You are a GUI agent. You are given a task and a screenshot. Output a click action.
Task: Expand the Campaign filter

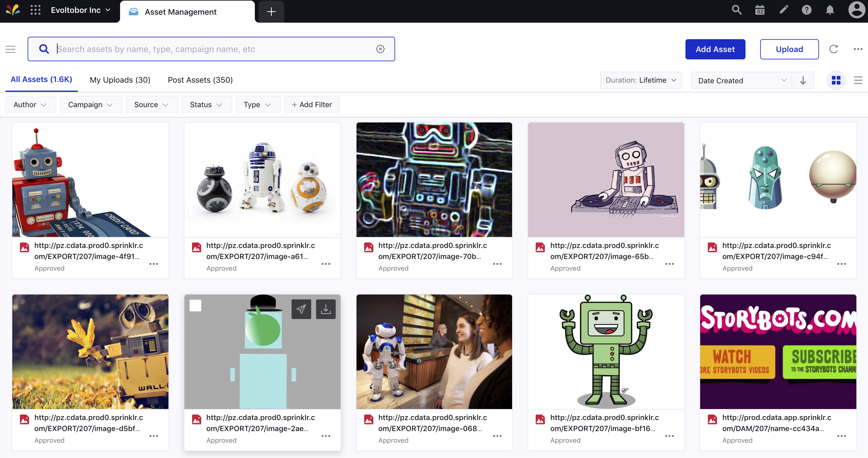(x=91, y=105)
